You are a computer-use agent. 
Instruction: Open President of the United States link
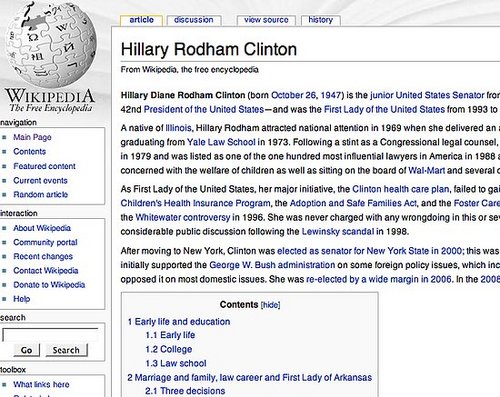pos(204,109)
